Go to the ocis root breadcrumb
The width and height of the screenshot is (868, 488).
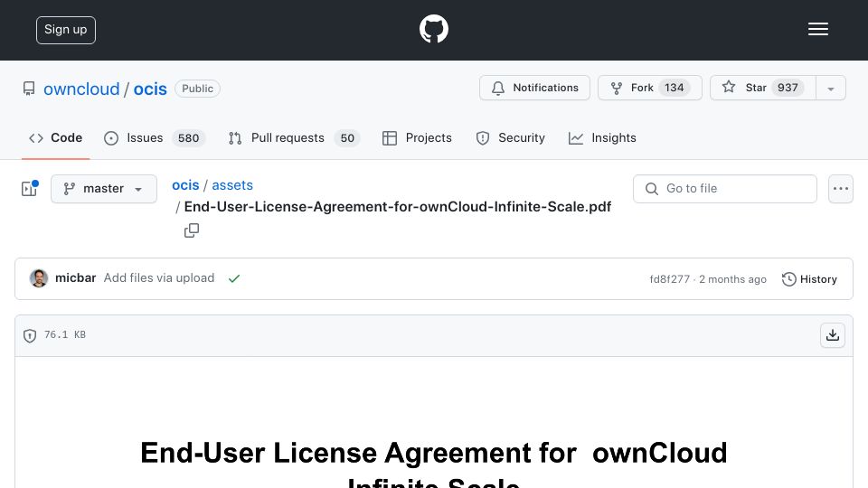coord(185,184)
